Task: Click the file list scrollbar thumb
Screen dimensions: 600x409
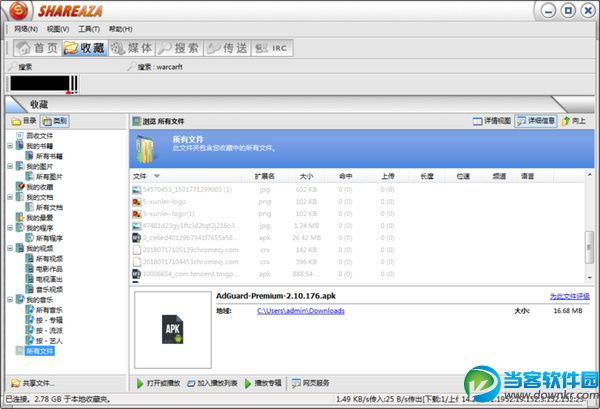Action: point(589,247)
